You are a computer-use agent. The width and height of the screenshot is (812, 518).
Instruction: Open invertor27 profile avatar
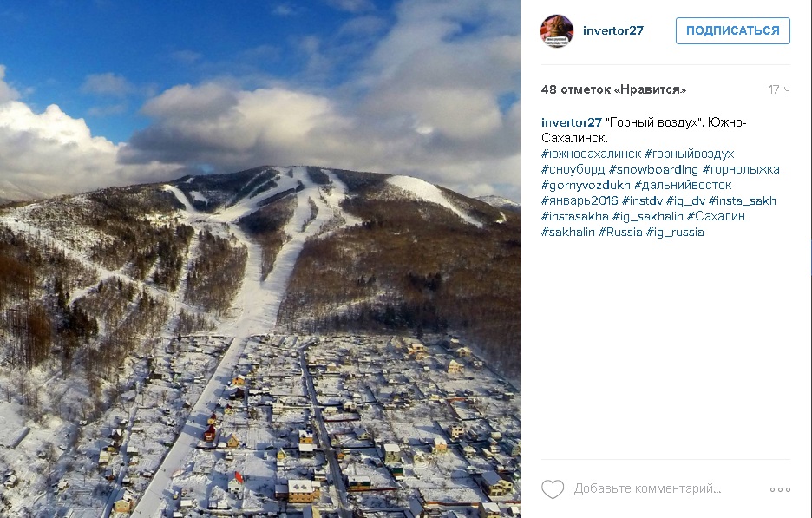click(x=557, y=31)
